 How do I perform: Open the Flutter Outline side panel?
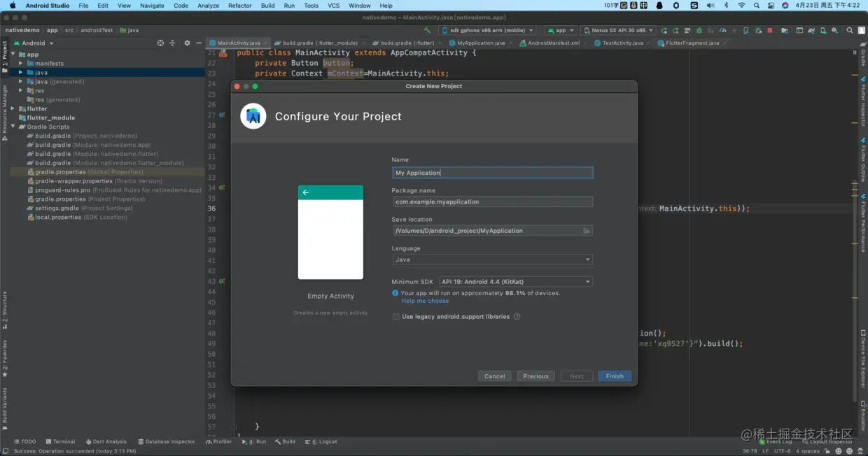pyautogui.click(x=863, y=159)
